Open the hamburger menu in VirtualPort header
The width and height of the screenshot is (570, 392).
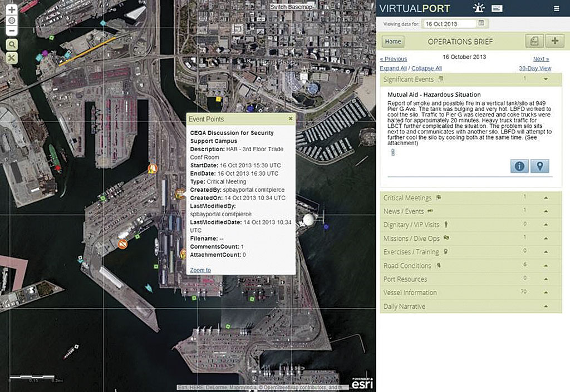point(557,8)
